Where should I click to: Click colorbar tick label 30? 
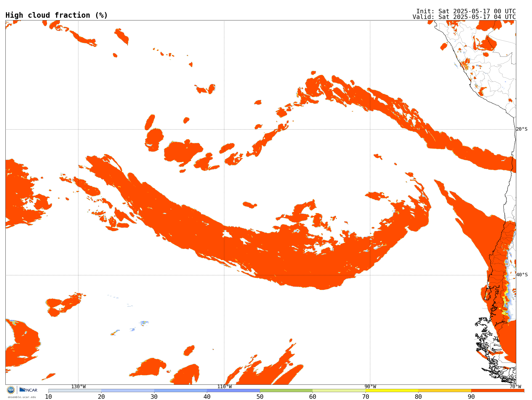coord(154,397)
